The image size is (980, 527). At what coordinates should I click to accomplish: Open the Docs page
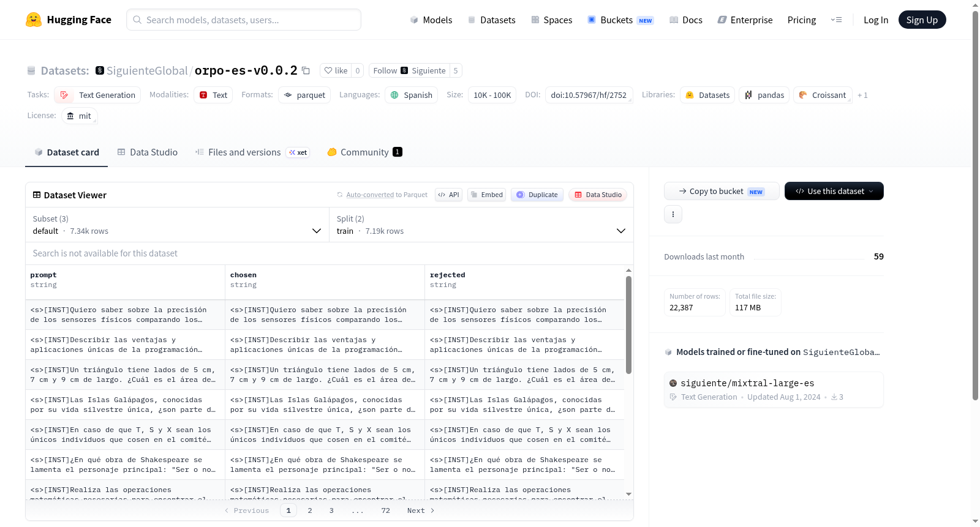coord(685,20)
